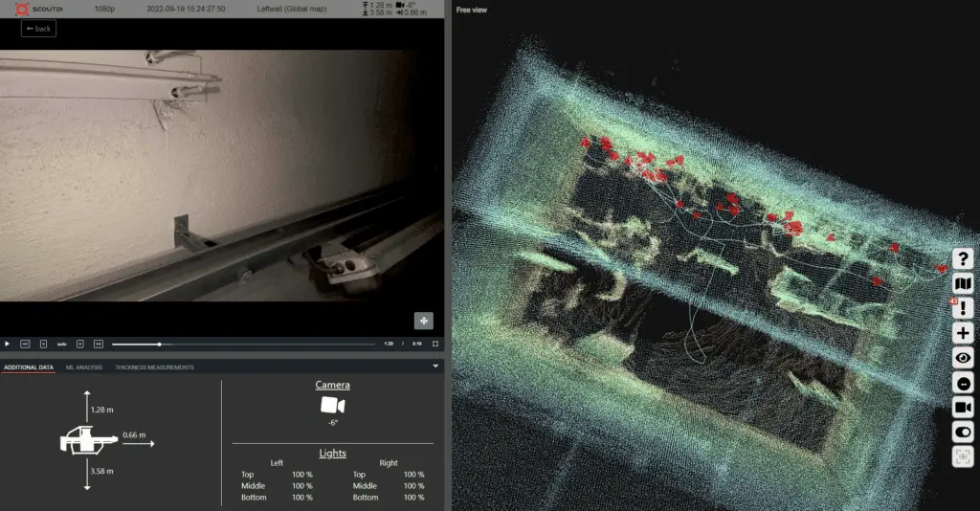Click the pan/move crosshair button on video
The image size is (980, 511).
[424, 321]
